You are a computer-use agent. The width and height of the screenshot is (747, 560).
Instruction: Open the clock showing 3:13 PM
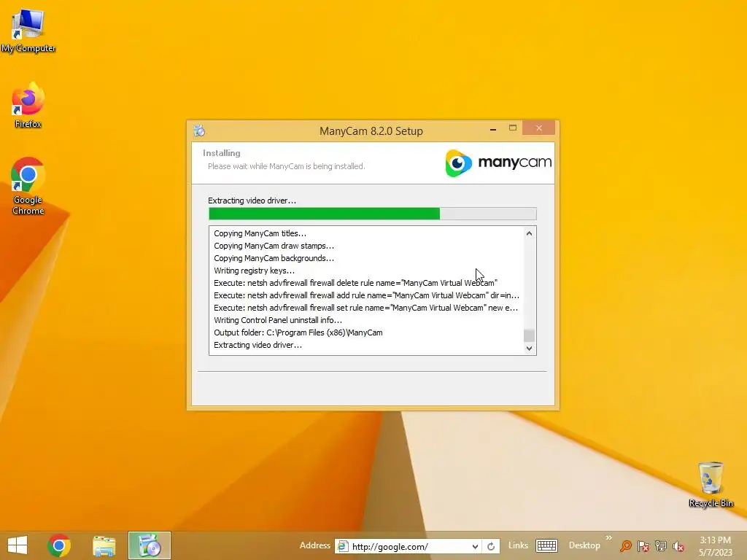coord(715,546)
